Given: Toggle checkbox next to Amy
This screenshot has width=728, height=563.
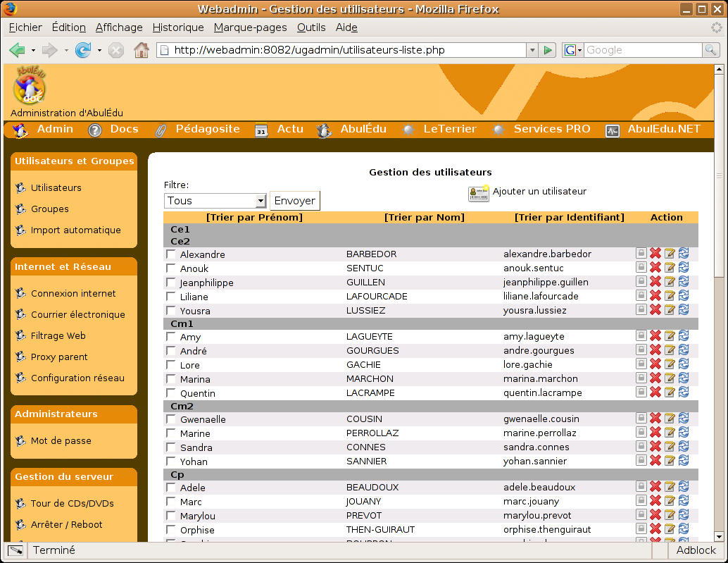Looking at the screenshot, I should [171, 336].
